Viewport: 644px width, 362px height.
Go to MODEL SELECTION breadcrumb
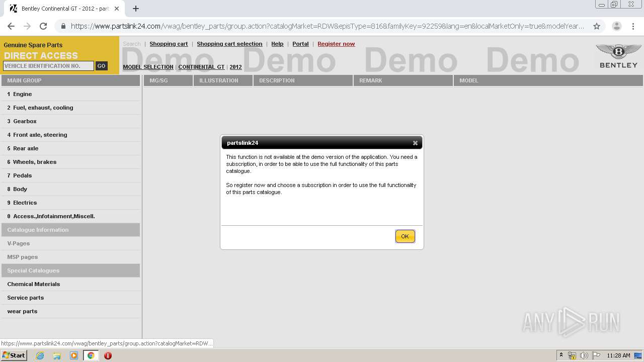[148, 67]
